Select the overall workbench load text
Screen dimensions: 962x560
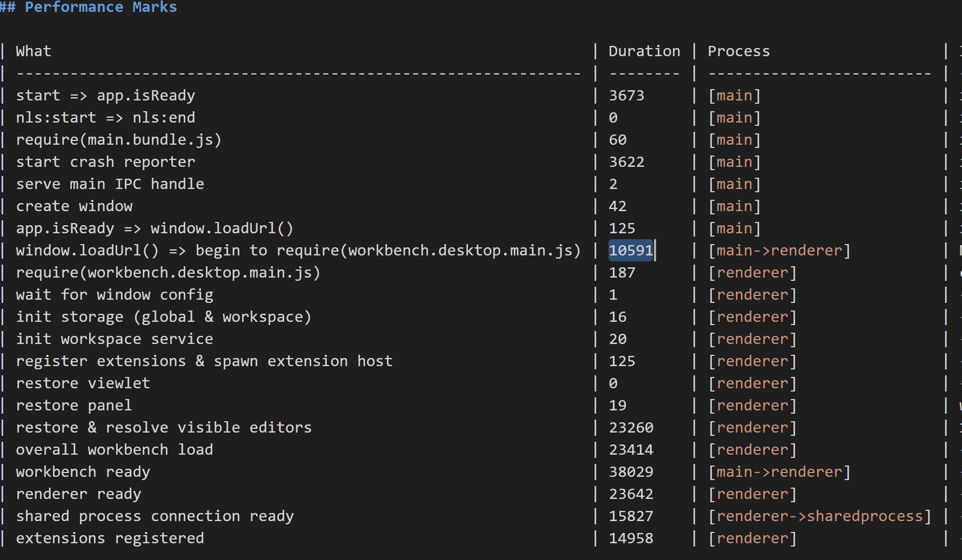pos(114,449)
